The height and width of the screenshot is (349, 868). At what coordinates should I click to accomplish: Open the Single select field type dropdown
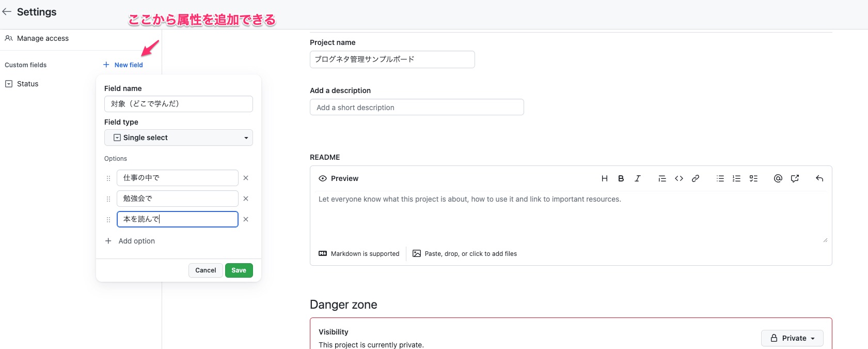[179, 138]
